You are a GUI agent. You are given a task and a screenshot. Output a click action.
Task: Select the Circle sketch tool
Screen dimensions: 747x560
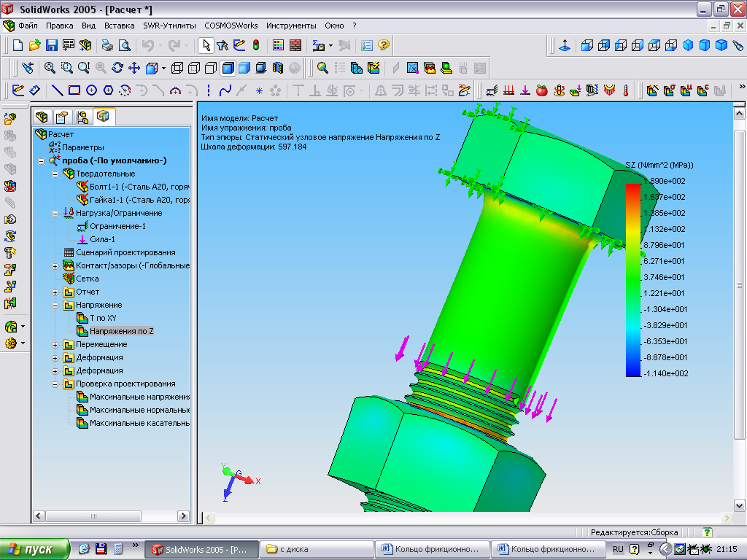(91, 90)
